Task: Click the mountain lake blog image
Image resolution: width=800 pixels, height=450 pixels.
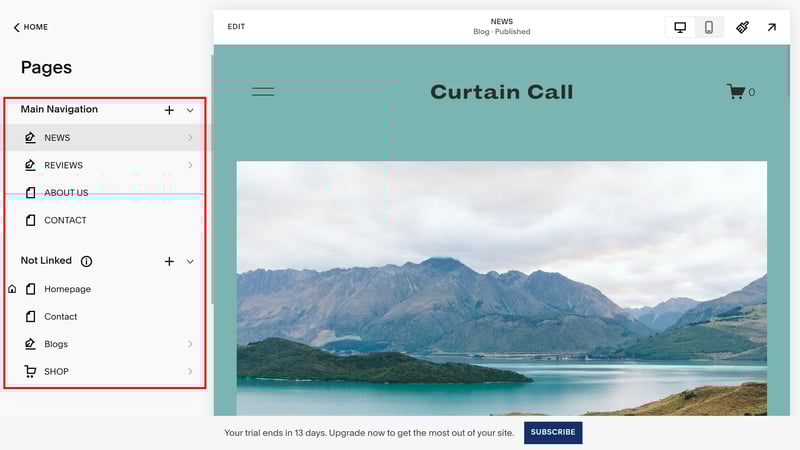Action: pos(502,289)
